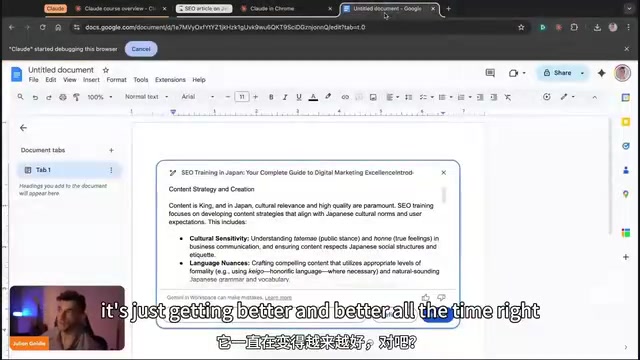Image resolution: width=640 pixels, height=360 pixels.
Task: Open the File menu
Action: tap(33, 80)
